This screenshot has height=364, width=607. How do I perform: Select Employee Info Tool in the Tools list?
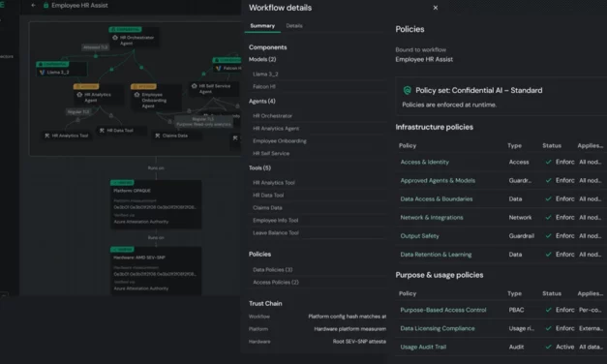(x=276, y=221)
